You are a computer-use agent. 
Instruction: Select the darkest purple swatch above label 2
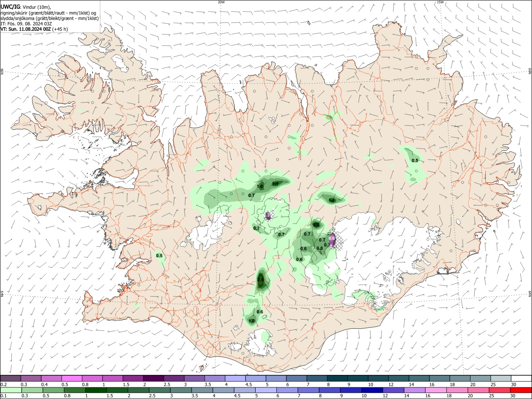[x=153, y=378]
